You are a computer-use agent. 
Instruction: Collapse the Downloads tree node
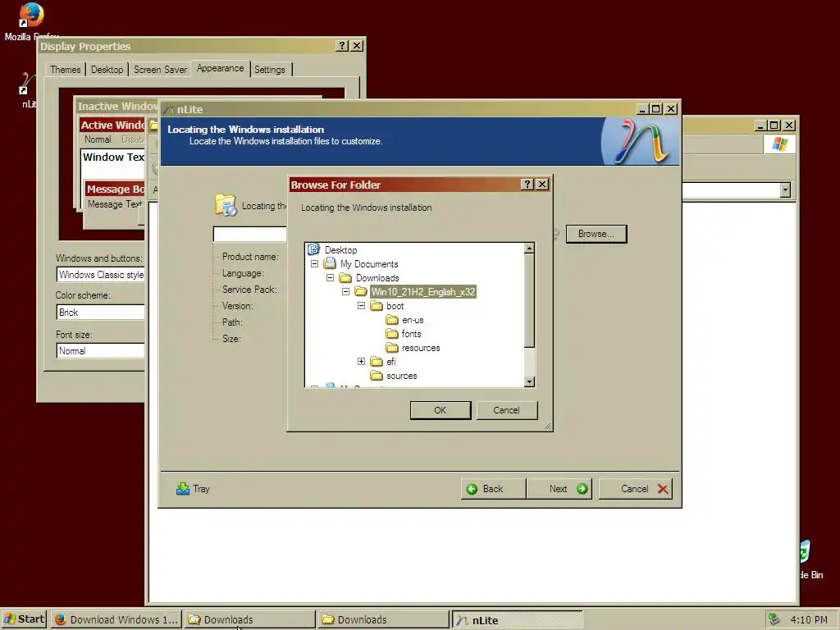coord(330,277)
